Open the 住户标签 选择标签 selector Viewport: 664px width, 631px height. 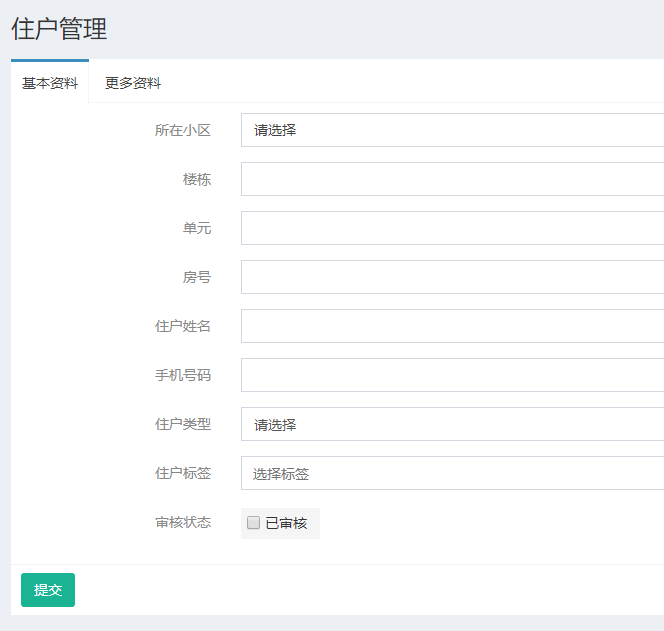[x=452, y=473]
